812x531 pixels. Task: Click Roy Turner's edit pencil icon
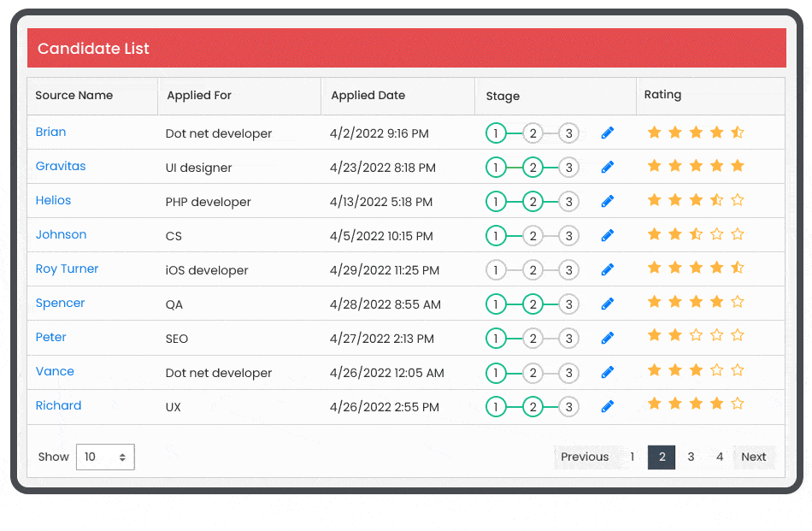(x=608, y=270)
